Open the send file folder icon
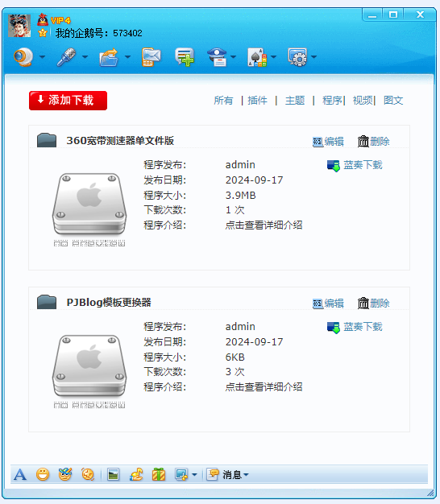Image resolution: width=440 pixels, height=504 pixels. (x=109, y=57)
